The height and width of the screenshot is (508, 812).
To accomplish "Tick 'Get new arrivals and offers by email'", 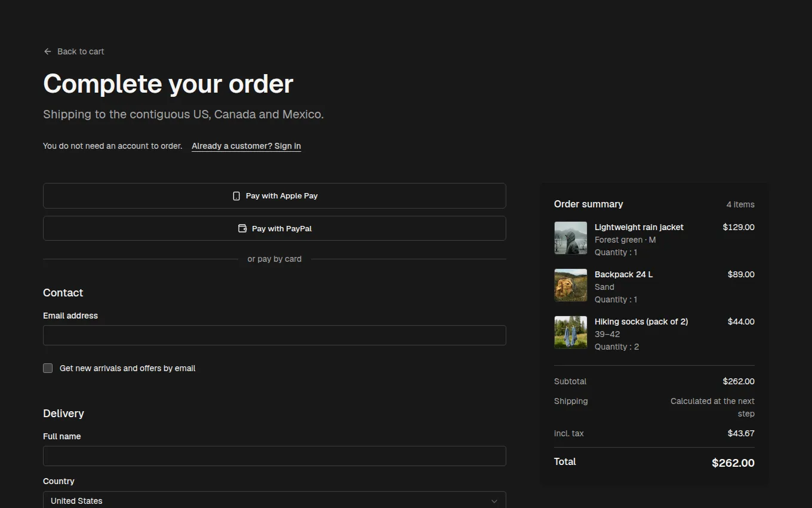I will [48, 368].
